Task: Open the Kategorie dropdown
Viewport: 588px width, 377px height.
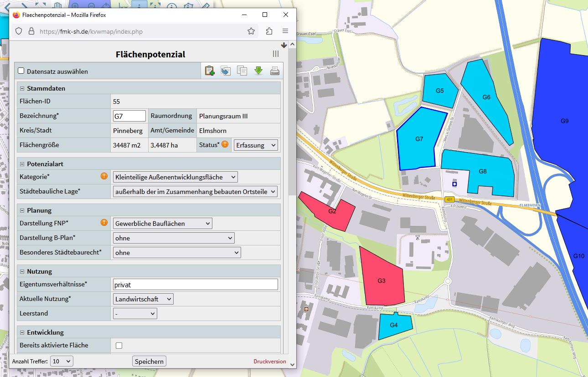Action: pyautogui.click(x=175, y=177)
